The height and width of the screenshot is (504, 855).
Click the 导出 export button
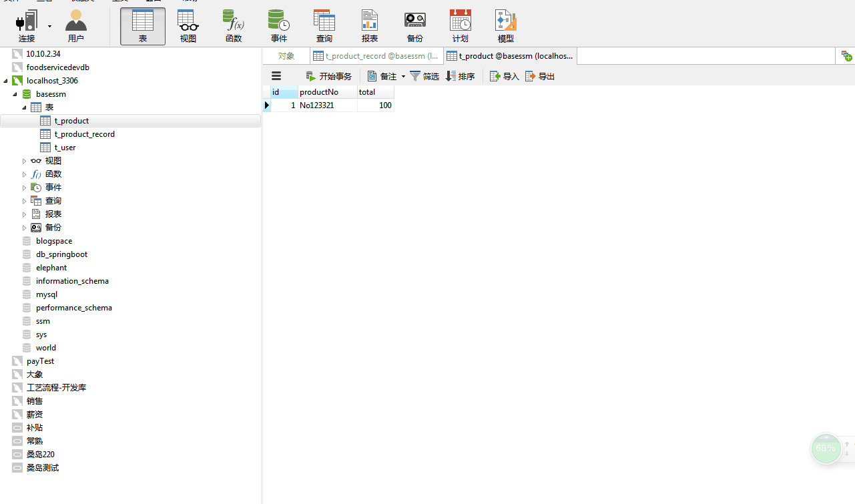click(540, 77)
